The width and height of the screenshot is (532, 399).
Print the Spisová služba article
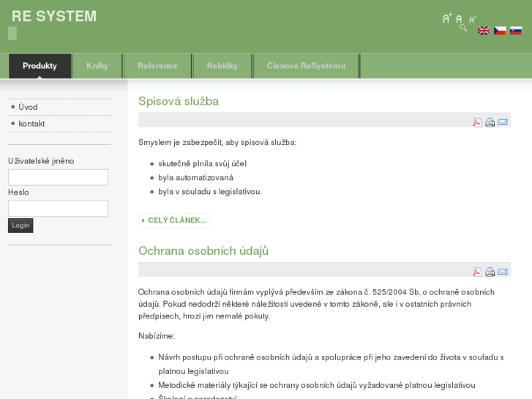pyautogui.click(x=490, y=122)
